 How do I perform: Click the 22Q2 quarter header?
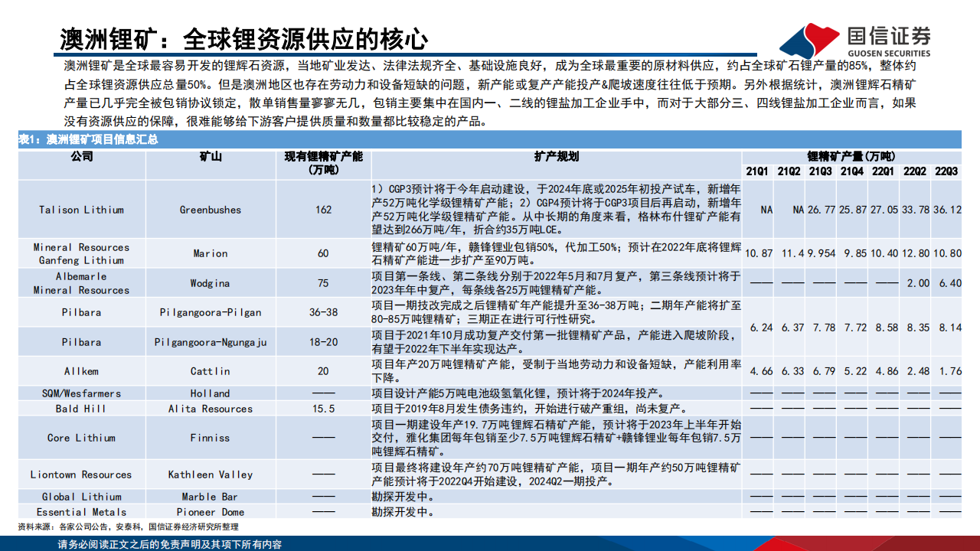pyautogui.click(x=915, y=171)
